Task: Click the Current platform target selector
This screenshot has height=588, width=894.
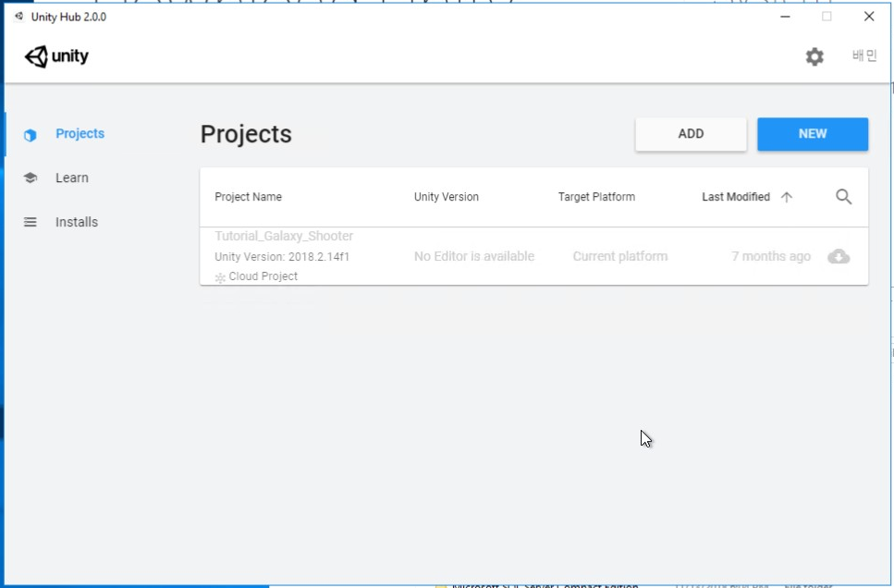Action: (x=620, y=257)
